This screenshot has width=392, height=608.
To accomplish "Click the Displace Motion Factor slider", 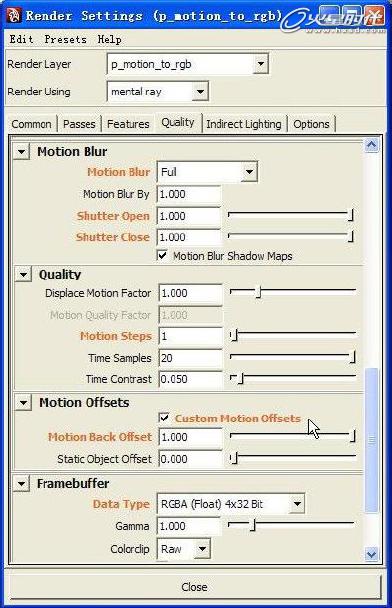I will 293,292.
